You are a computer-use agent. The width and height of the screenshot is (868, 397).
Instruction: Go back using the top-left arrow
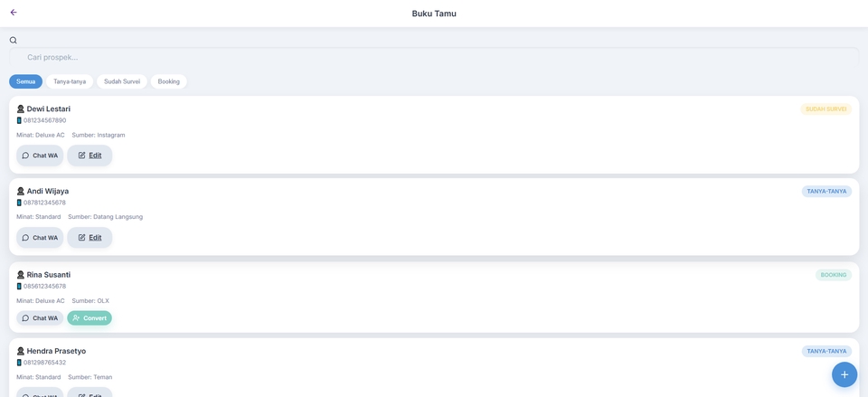14,13
